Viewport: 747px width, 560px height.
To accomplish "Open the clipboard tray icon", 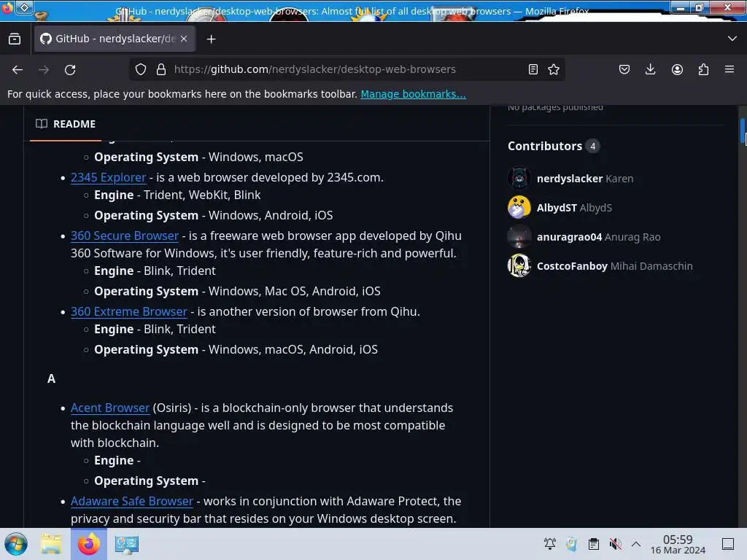I will click(x=594, y=544).
